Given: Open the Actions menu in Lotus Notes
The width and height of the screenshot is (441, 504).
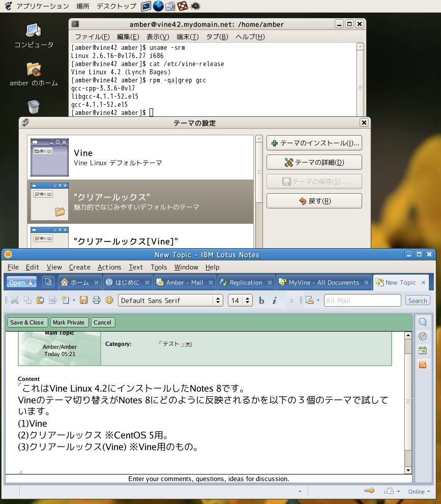Looking at the screenshot, I should pyautogui.click(x=109, y=267).
